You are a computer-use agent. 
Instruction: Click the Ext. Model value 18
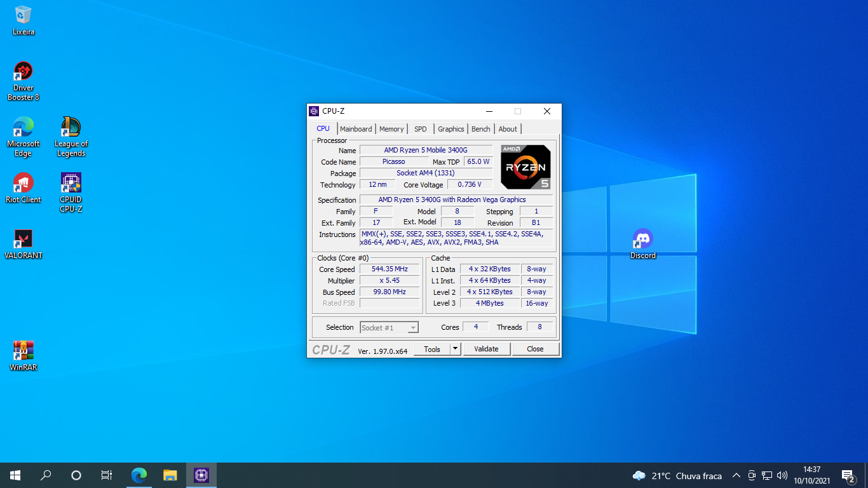[x=457, y=222]
